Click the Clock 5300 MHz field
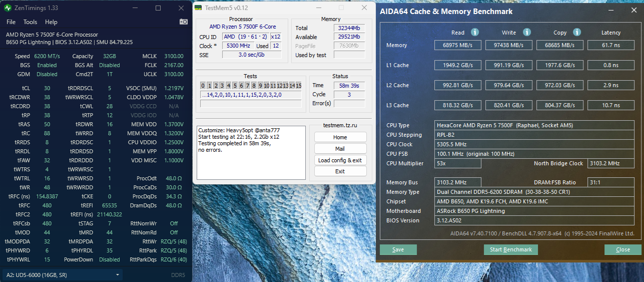Viewport: 644px width, 282px height. click(238, 46)
